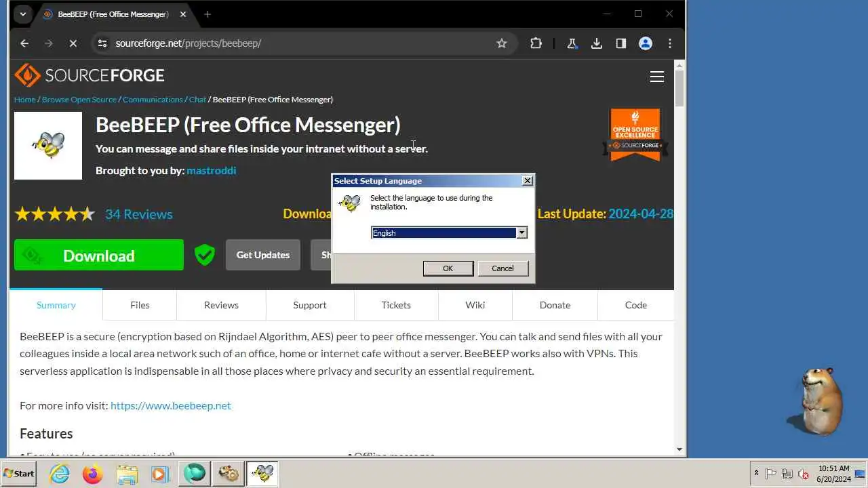The width and height of the screenshot is (868, 488).
Task: Show hidden system tray icons
Action: pyautogui.click(x=756, y=474)
